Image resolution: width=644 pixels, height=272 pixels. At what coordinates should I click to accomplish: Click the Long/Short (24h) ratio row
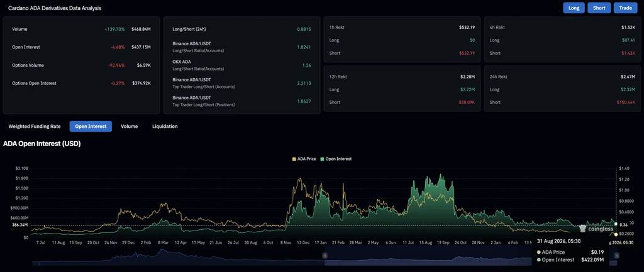click(x=241, y=30)
